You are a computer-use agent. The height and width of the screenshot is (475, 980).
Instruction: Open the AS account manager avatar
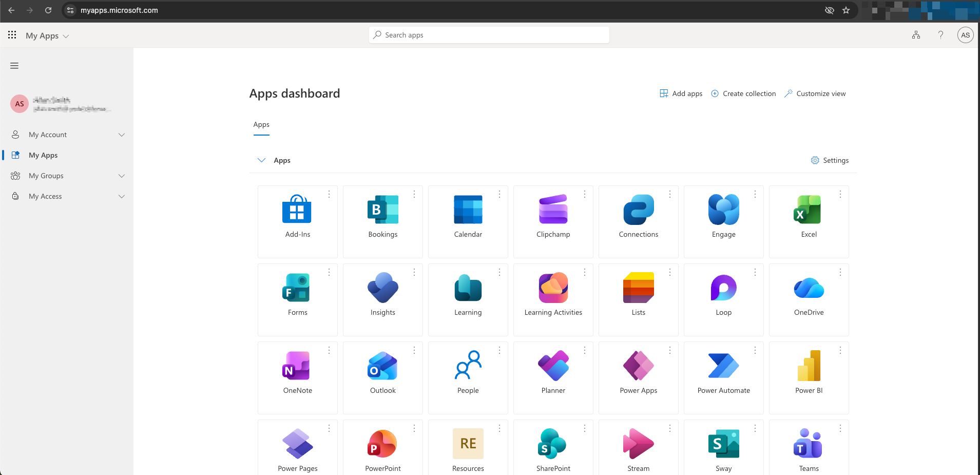[965, 35]
